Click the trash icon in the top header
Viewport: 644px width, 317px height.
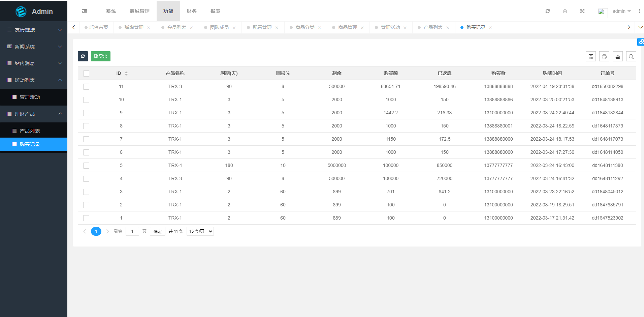pos(565,11)
